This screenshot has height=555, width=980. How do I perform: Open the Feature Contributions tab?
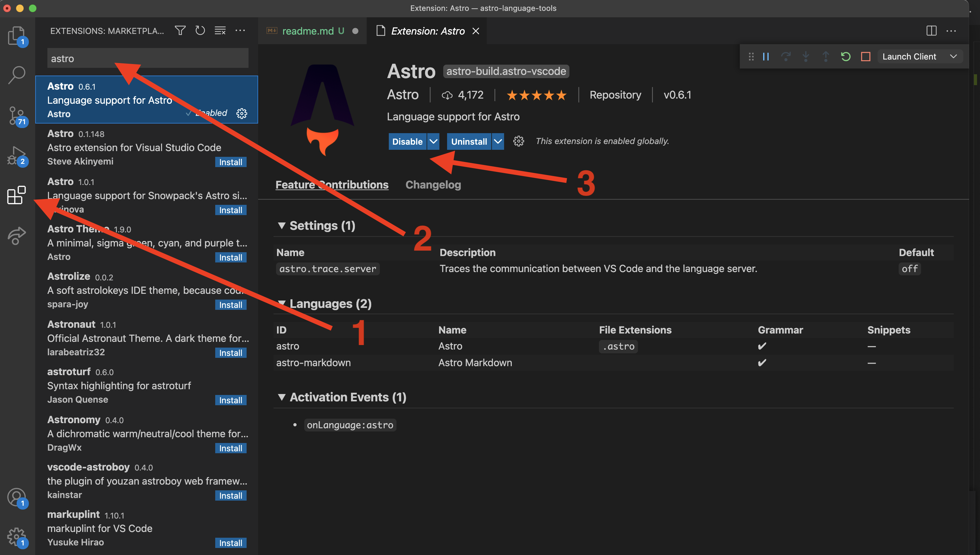point(332,185)
